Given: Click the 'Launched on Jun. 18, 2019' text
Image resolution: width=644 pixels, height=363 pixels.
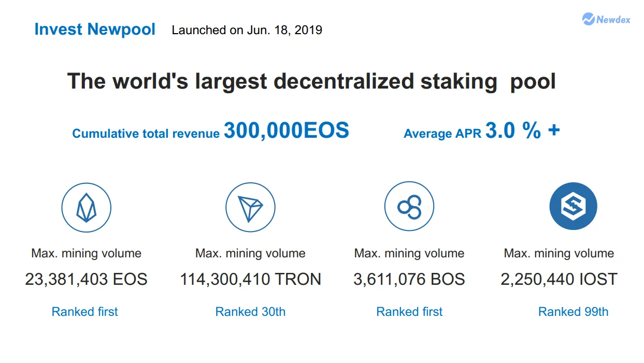Looking at the screenshot, I should click(247, 30).
